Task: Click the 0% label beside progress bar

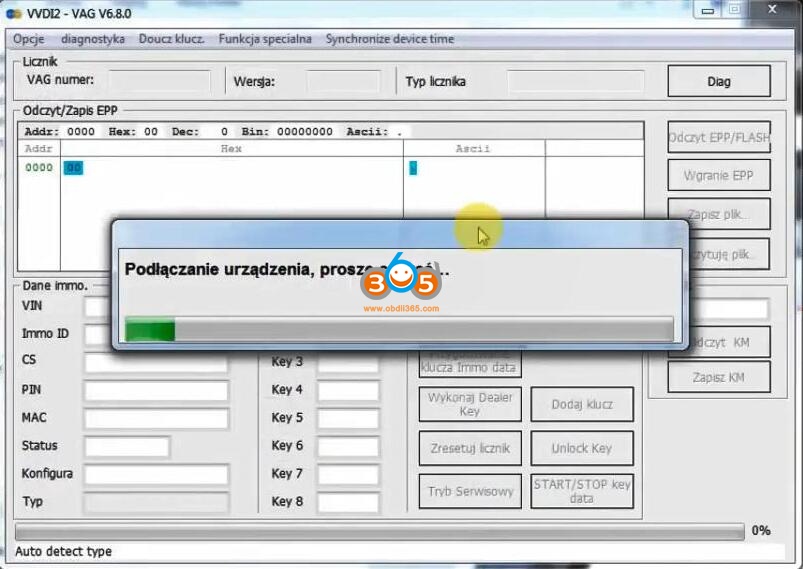Action: coord(761,531)
